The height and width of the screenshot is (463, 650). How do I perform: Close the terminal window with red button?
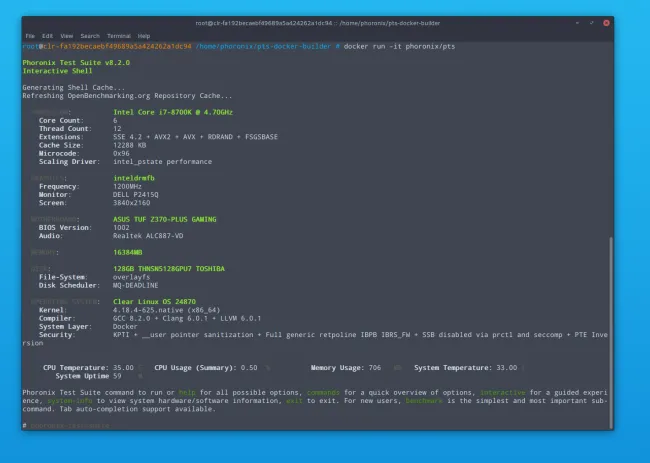[606, 23]
